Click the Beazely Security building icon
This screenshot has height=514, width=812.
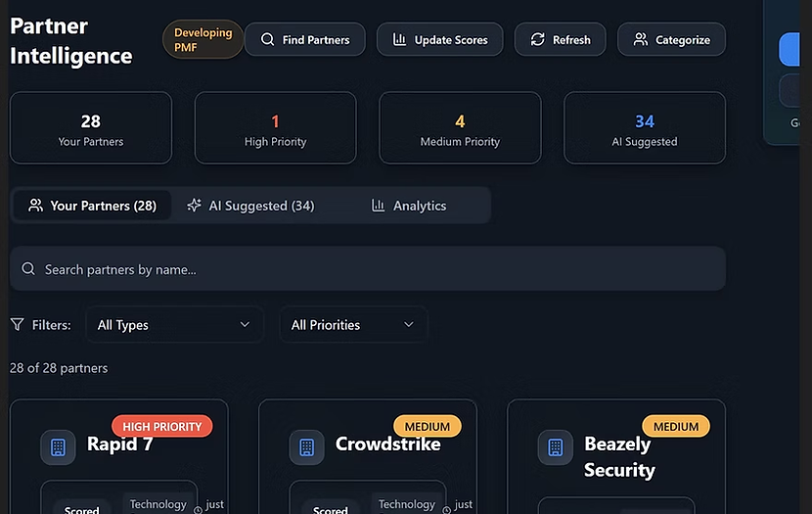pyautogui.click(x=555, y=447)
